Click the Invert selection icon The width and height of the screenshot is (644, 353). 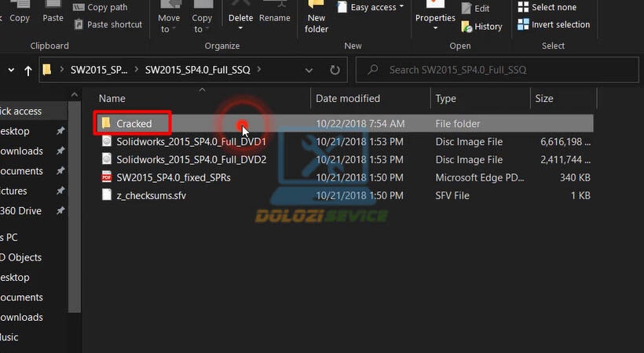coord(523,24)
